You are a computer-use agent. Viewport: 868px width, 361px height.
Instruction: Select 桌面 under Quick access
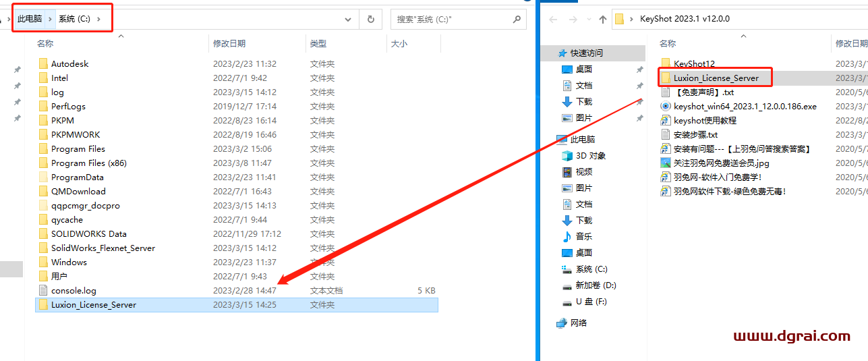pos(584,69)
